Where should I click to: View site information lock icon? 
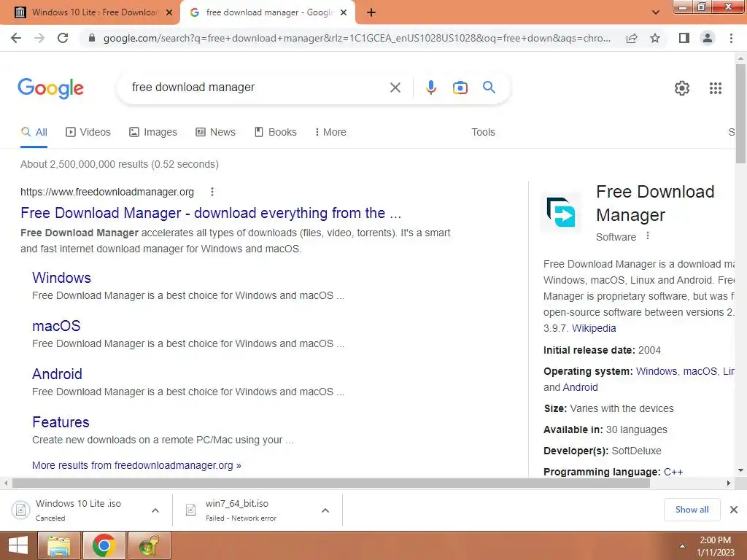click(92, 38)
